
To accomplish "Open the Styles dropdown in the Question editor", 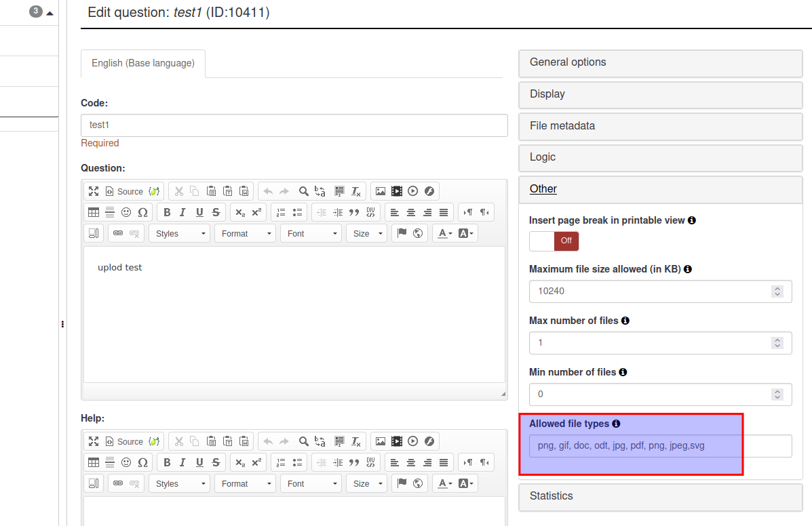I will [179, 233].
